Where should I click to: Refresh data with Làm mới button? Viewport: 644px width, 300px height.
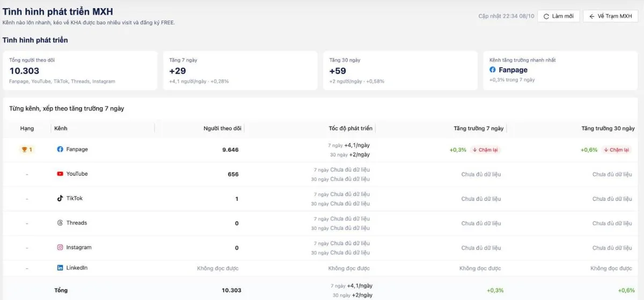pyautogui.click(x=559, y=16)
